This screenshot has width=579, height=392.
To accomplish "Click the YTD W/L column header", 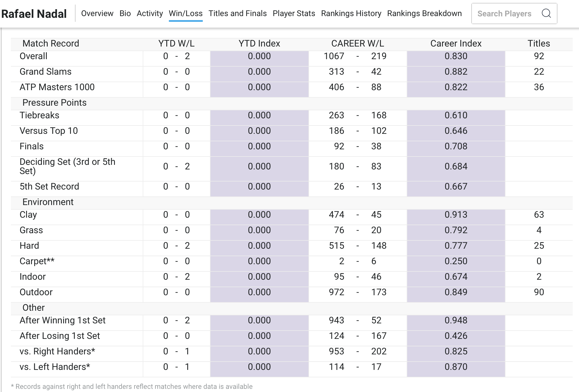I will 176,43.
